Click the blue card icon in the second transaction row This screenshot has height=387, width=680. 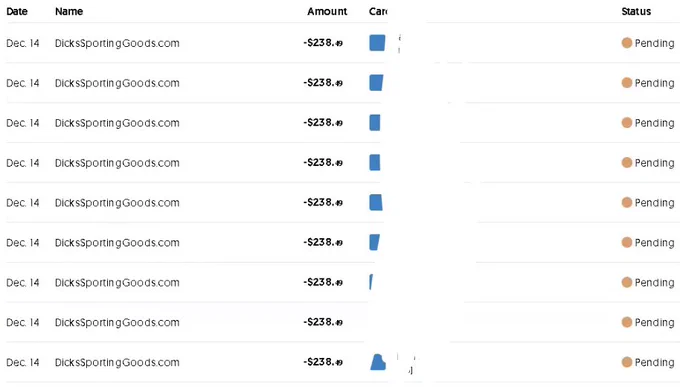coord(376,83)
